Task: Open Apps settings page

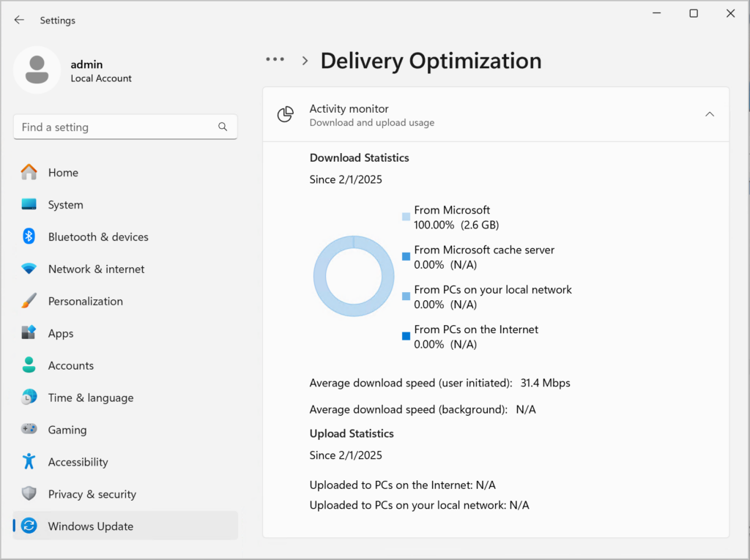Action: click(125, 333)
